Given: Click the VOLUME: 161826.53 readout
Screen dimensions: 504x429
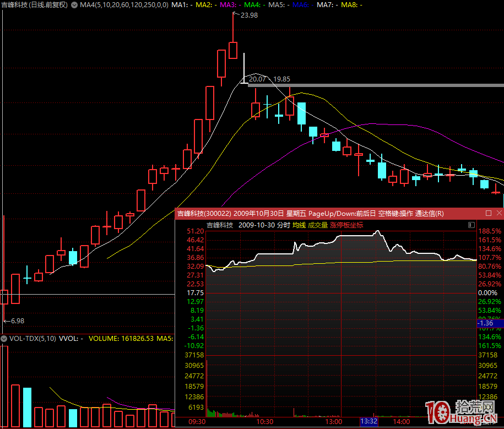Looking at the screenshot, I should [121, 338].
